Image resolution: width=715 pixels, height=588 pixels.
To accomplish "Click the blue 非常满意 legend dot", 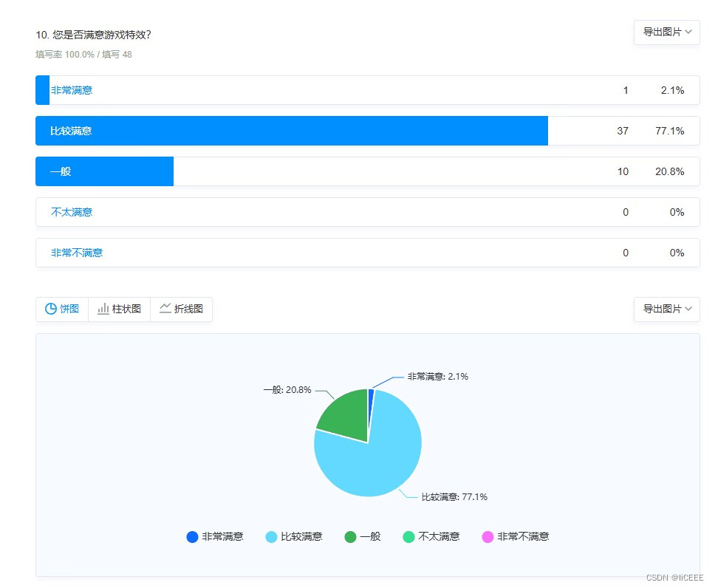I will (191, 537).
